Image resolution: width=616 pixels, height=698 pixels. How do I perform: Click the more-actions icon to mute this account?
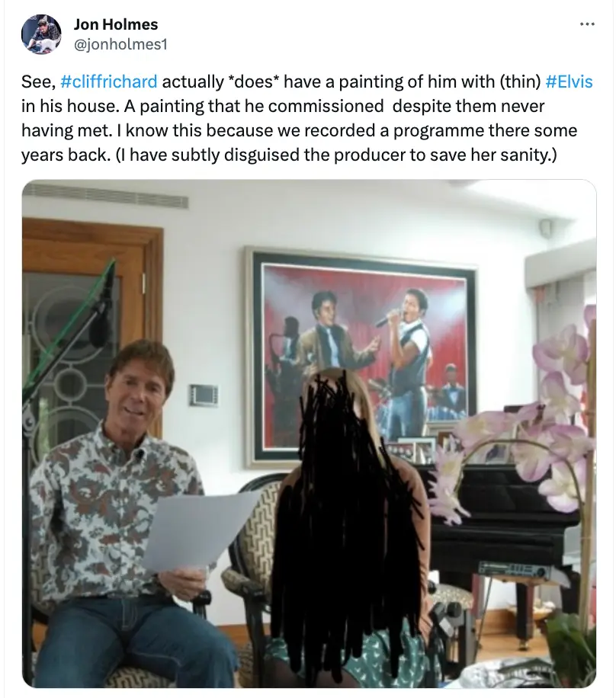(x=588, y=23)
